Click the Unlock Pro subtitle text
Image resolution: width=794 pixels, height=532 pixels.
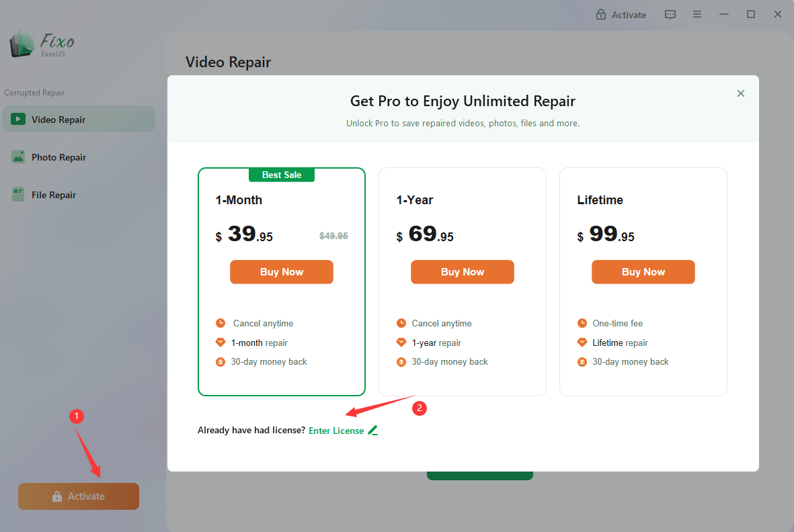(463, 124)
